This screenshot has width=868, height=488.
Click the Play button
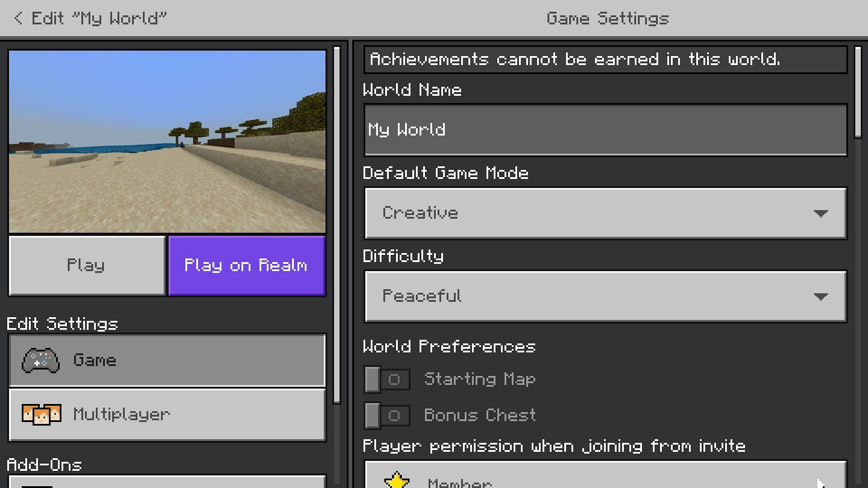point(87,265)
